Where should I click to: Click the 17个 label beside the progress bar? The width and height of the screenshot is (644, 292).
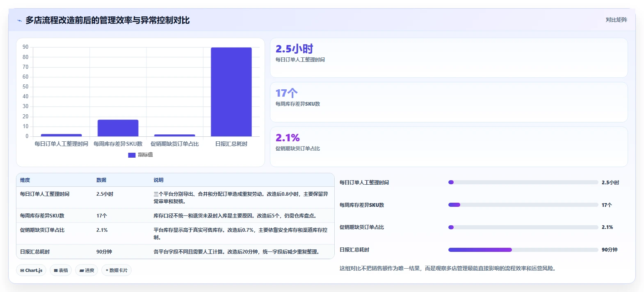(x=607, y=205)
